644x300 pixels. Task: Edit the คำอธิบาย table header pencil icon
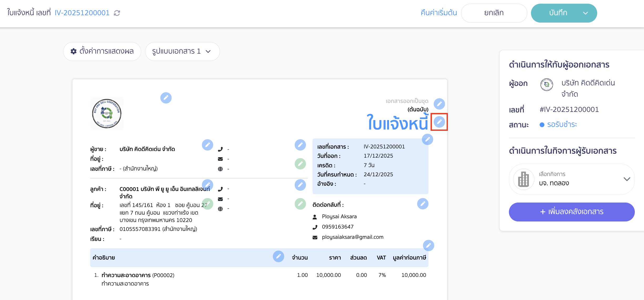[278, 256]
